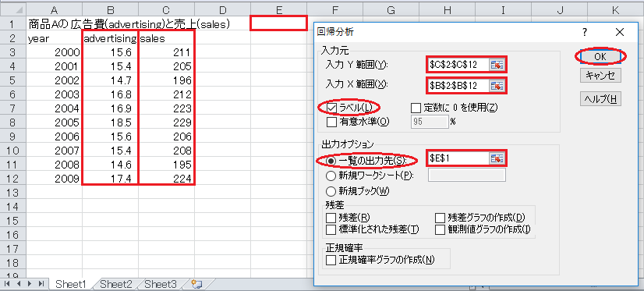Switch to Sheet1 tab
644x291 pixels.
click(71, 284)
